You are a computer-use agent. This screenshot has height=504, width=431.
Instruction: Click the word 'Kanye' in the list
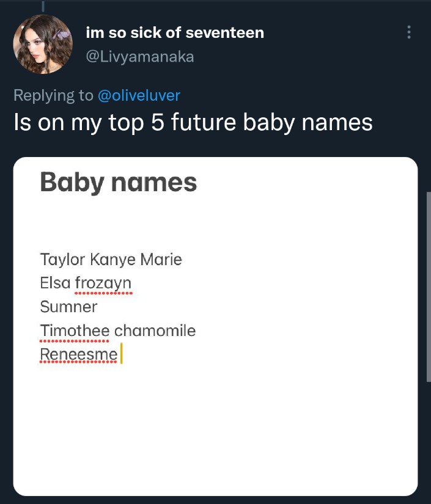coord(113,260)
